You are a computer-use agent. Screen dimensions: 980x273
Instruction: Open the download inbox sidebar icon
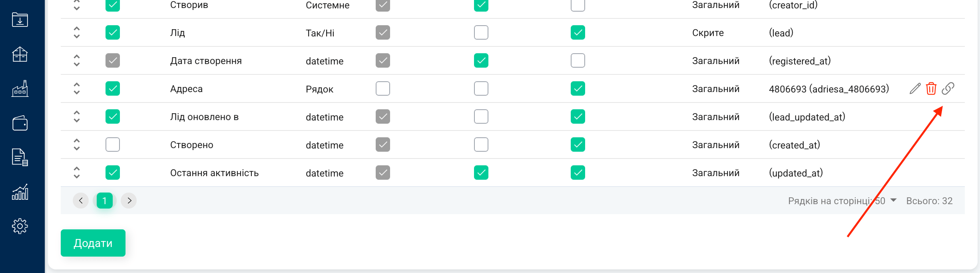point(20,20)
